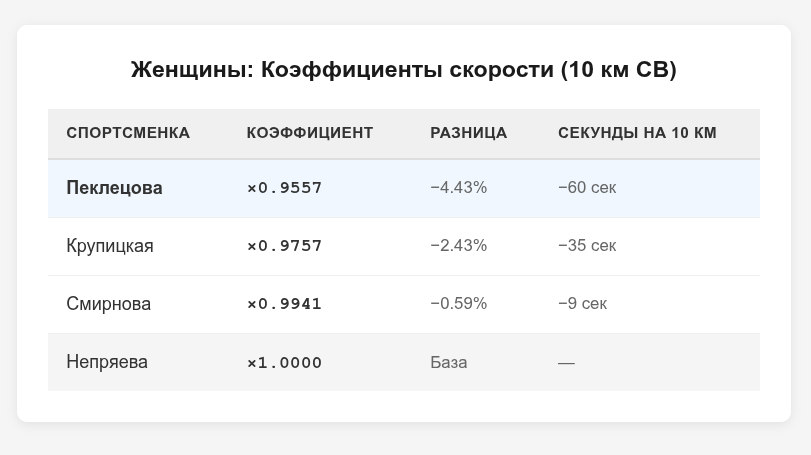Select athlete name Крупицкая
This screenshot has height=455, width=811.
[x=110, y=246]
